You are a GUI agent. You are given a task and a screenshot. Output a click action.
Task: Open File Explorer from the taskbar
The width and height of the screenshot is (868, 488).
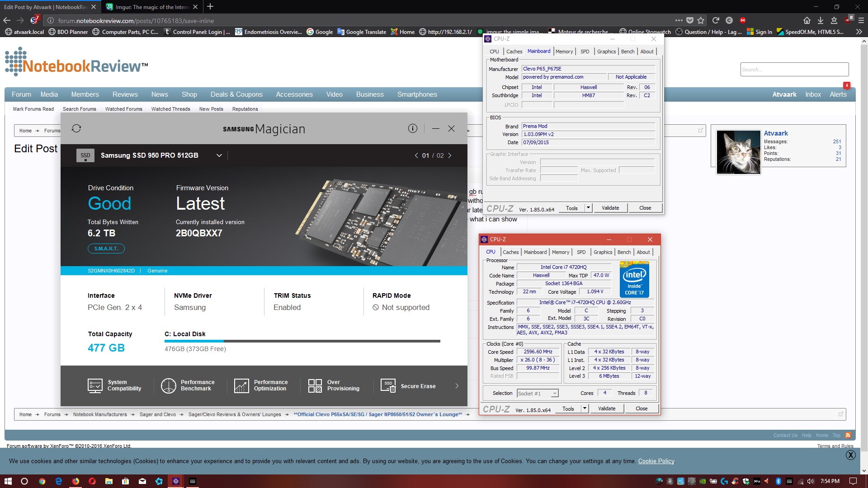[x=109, y=481]
